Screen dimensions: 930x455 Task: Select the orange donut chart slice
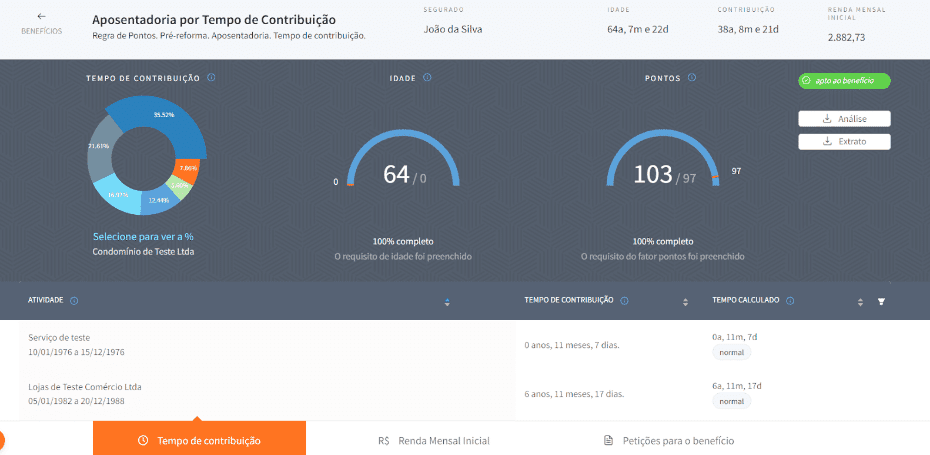(x=188, y=169)
